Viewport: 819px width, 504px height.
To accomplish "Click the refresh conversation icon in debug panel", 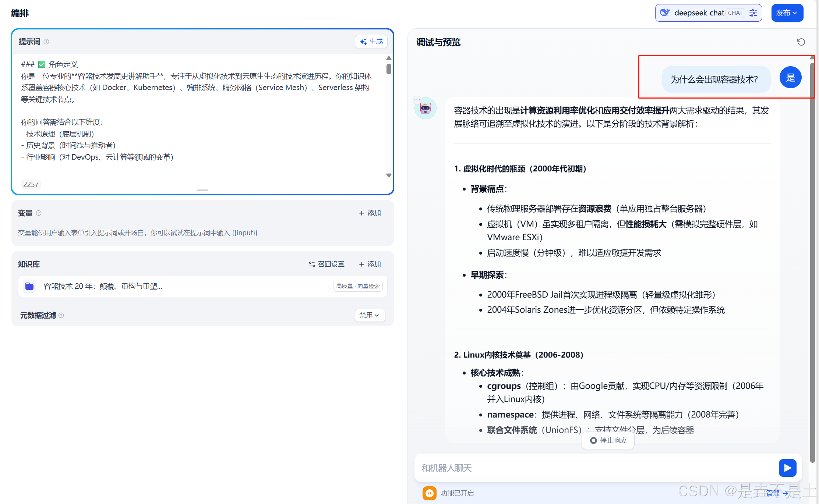I will (801, 42).
